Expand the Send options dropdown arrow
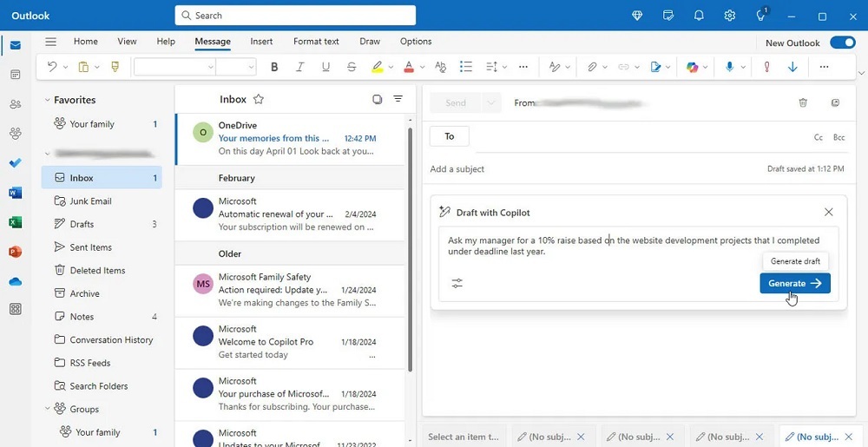Image resolution: width=868 pixels, height=447 pixels. click(x=491, y=102)
